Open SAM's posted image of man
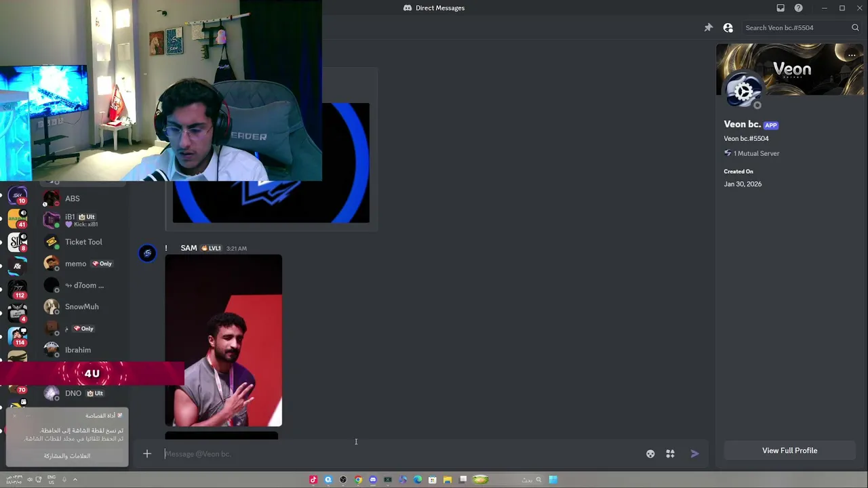 pos(223,341)
